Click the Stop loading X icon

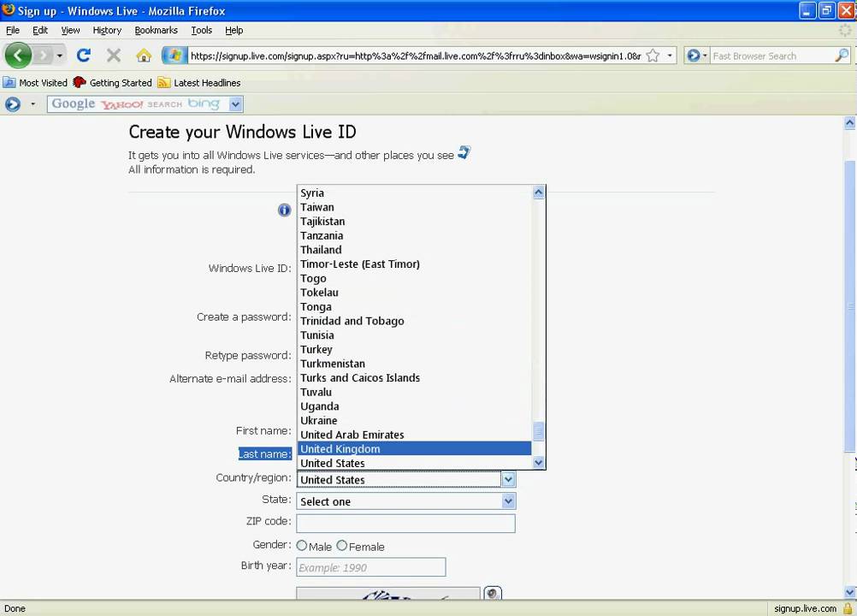coord(114,56)
